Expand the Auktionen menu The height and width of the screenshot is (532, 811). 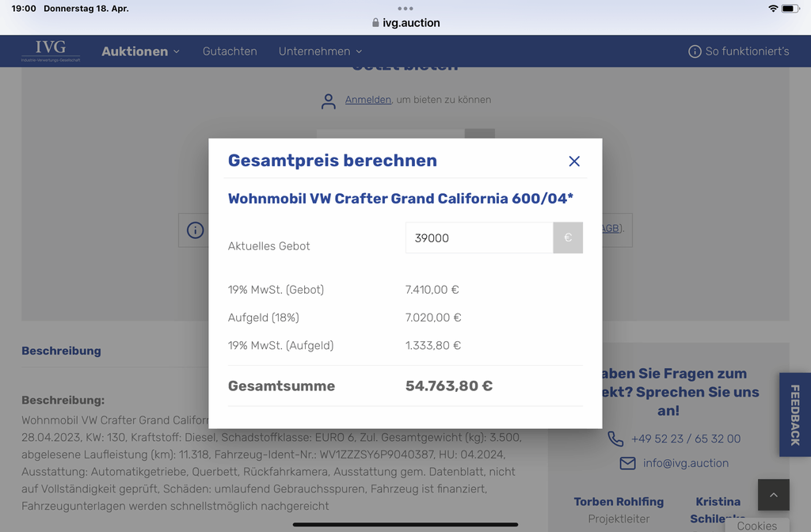pyautogui.click(x=140, y=51)
